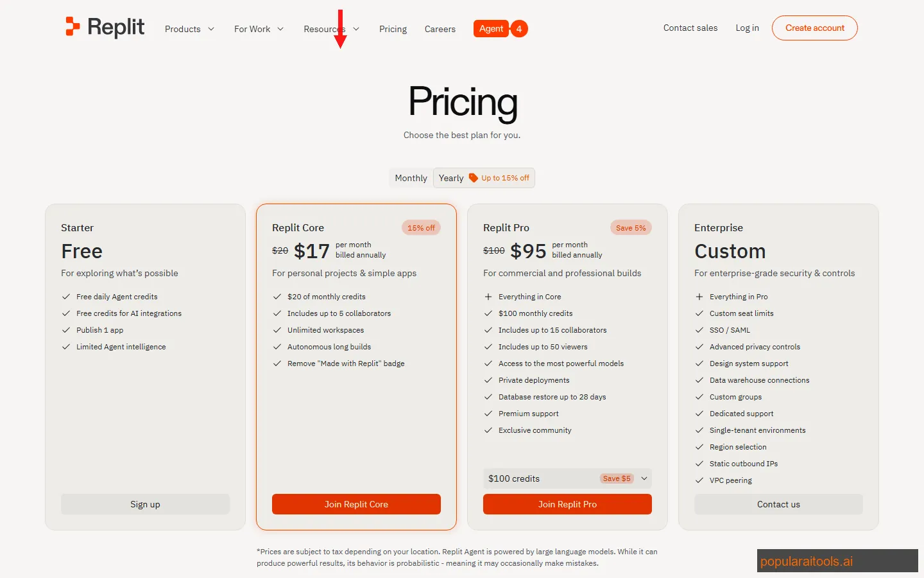
Task: Expand the $100 credits selector
Action: (644, 478)
